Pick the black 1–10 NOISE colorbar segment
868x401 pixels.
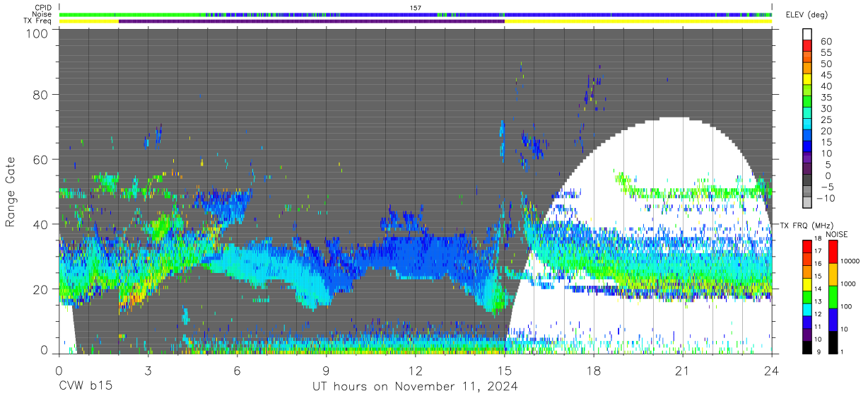(833, 342)
